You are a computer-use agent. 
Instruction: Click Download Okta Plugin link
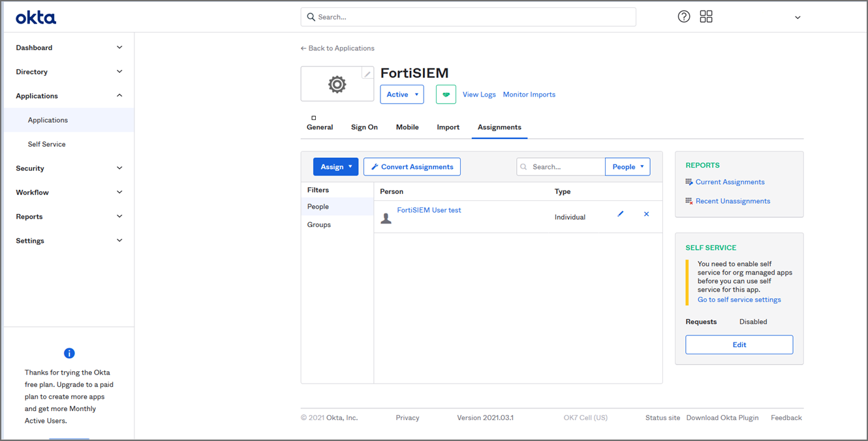[722, 418]
